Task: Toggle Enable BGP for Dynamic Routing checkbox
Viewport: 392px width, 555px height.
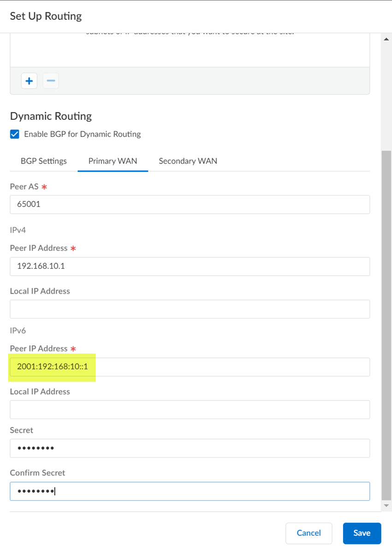Action: coord(15,134)
